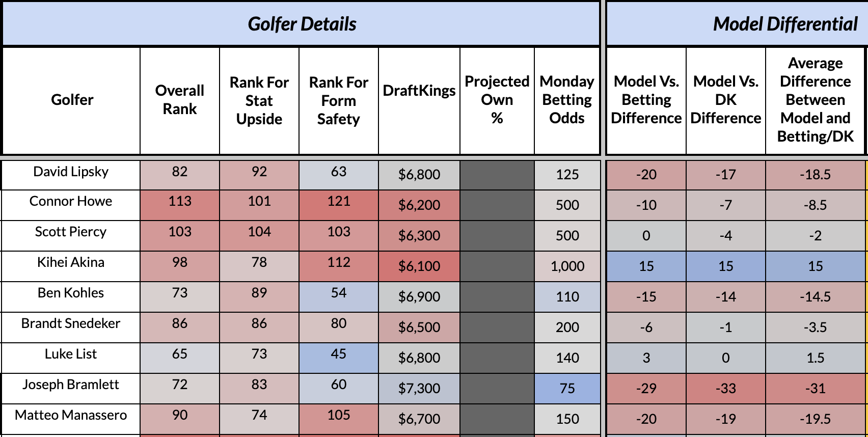This screenshot has height=437, width=868.
Task: Select Scott Piercy's stat upside rank 104
Action: pos(259,232)
